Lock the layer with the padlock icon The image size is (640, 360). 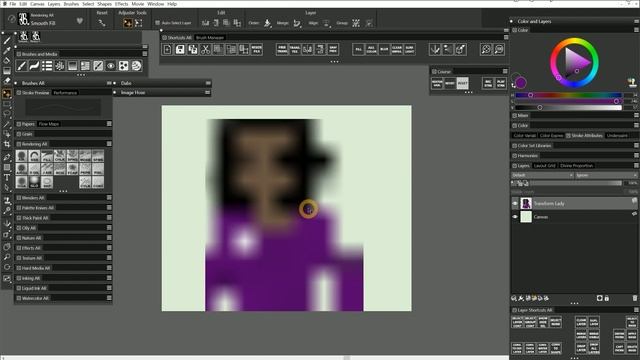607,298
